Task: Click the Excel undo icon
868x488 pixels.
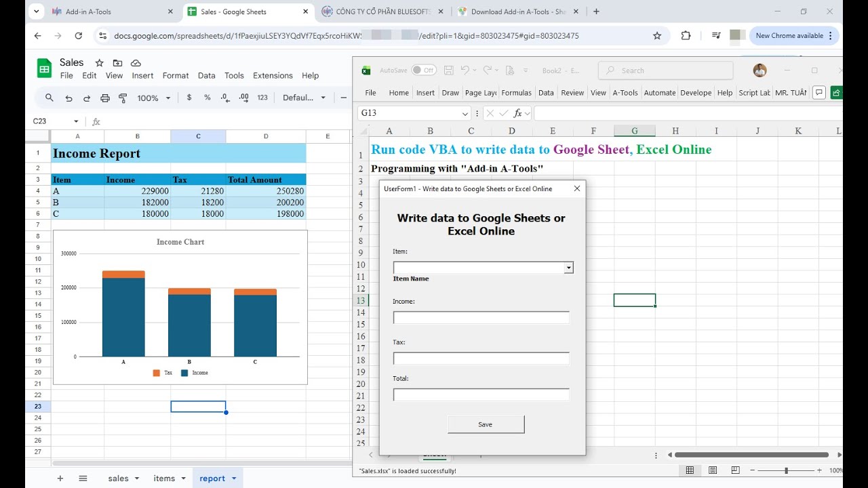Action: 465,70
